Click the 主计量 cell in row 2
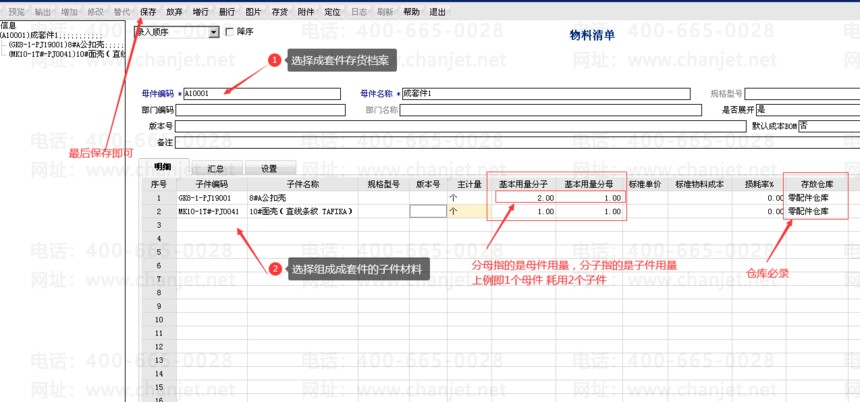The image size is (860, 402). tap(469, 212)
